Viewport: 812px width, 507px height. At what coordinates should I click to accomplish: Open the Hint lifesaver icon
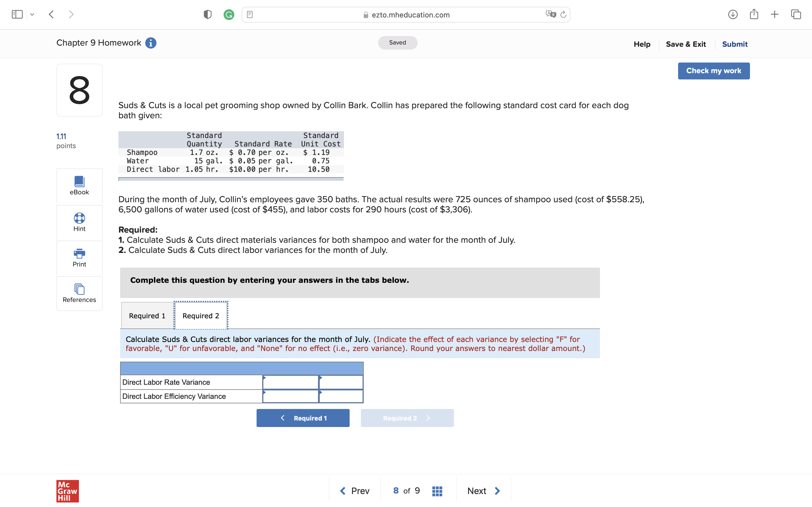[x=79, y=218]
